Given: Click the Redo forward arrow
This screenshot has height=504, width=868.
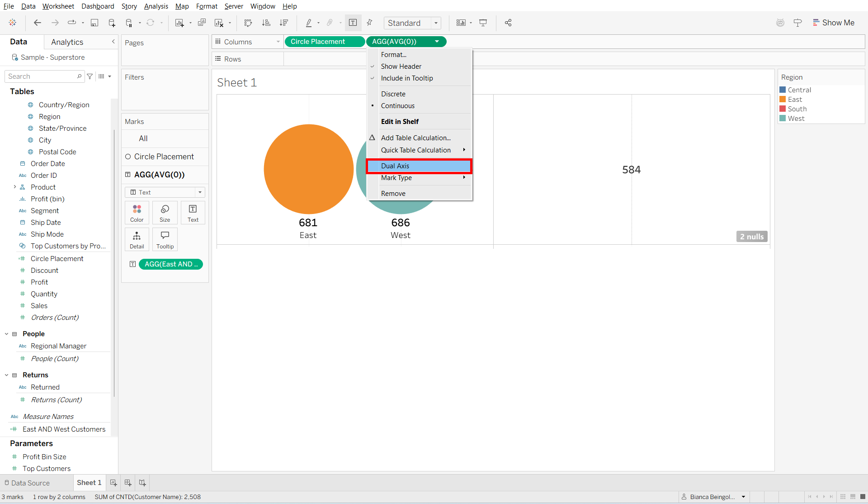Looking at the screenshot, I should coord(55,23).
